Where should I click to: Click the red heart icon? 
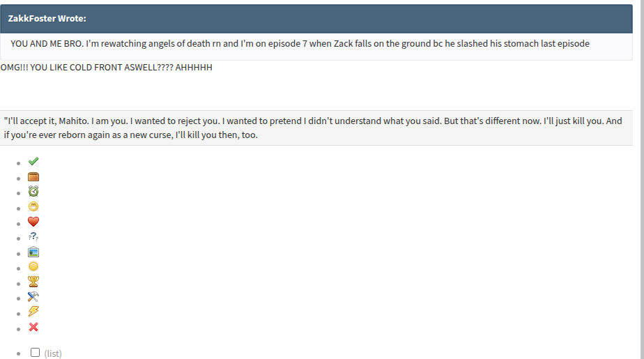[33, 222]
